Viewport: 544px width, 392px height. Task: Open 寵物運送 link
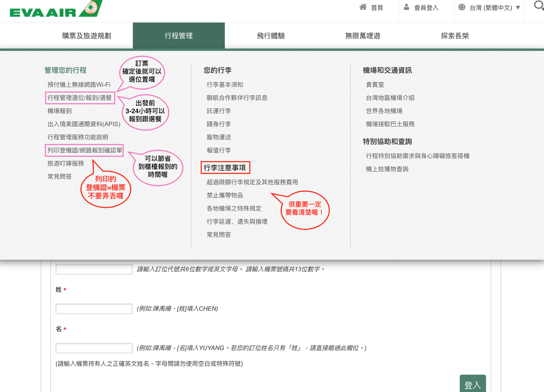pos(219,137)
